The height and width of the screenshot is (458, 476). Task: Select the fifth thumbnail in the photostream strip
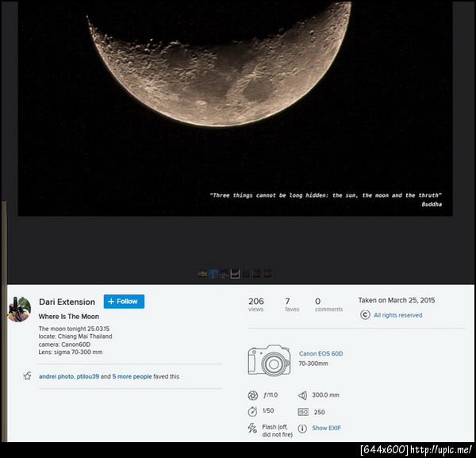(246, 274)
